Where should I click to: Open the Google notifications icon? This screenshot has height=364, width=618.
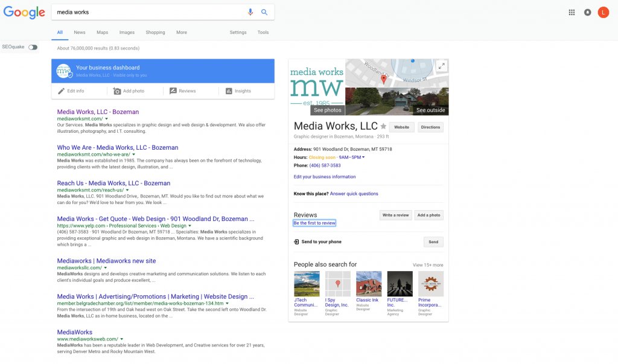[588, 12]
